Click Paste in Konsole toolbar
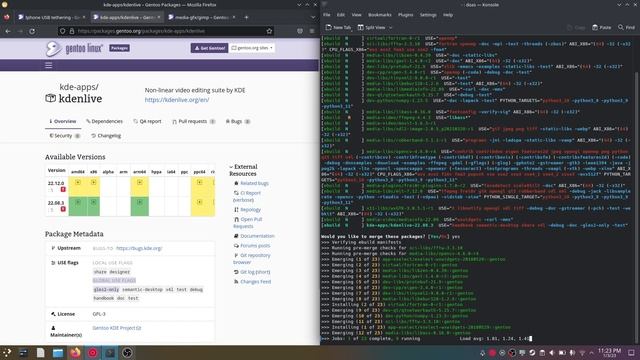This screenshot has width=640, height=360. [602, 27]
